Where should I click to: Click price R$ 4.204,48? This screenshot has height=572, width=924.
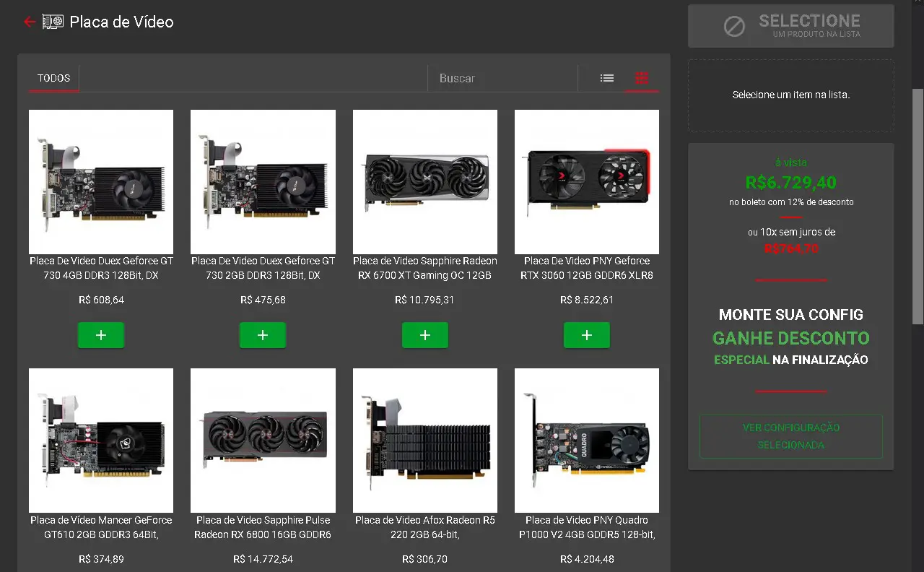click(x=587, y=559)
